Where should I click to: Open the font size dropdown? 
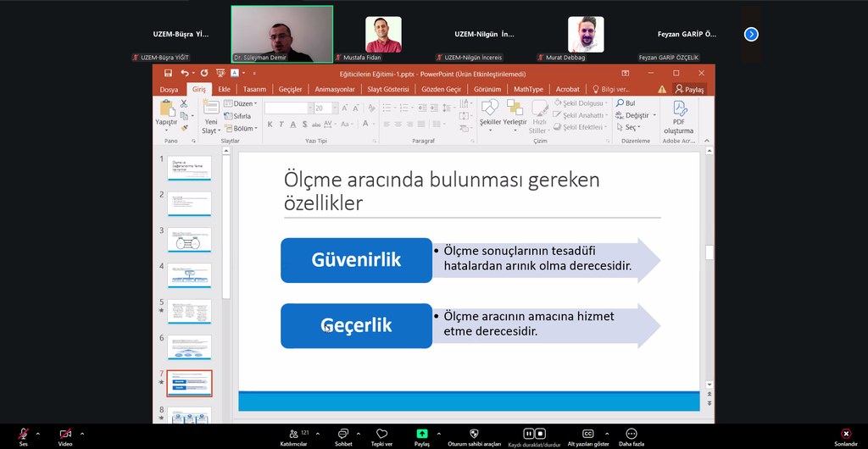pos(332,108)
